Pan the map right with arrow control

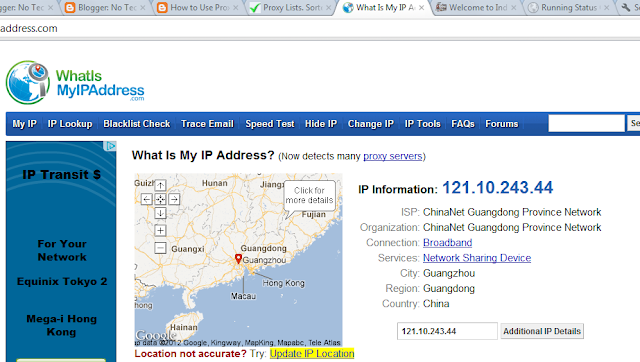(174, 199)
